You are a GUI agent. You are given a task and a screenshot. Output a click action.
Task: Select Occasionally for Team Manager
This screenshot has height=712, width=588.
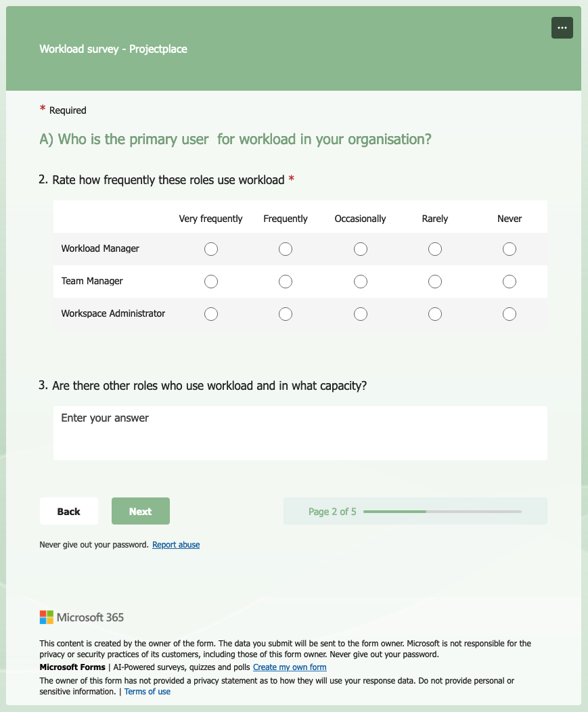click(361, 282)
